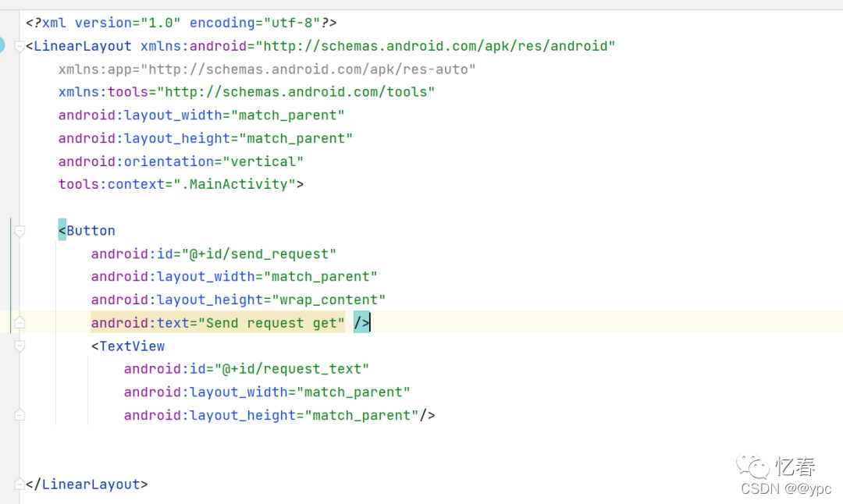
Task: Click Button's android:layout_width="match_parent" line
Action: tap(234, 277)
